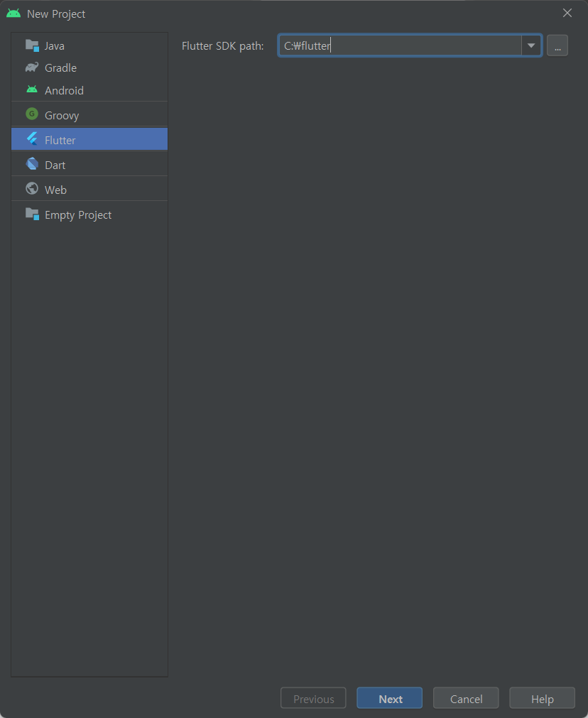Select the Groovy project type label
This screenshot has width=588, height=718.
62,115
